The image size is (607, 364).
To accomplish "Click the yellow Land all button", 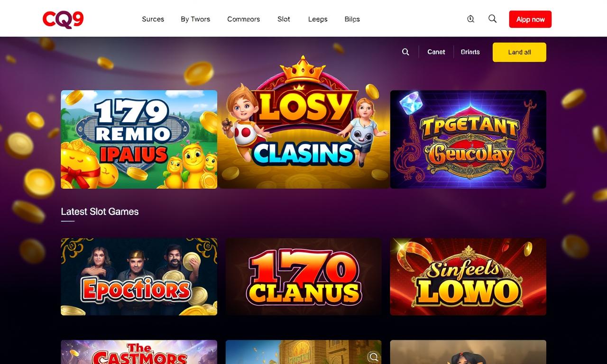I will click(519, 52).
